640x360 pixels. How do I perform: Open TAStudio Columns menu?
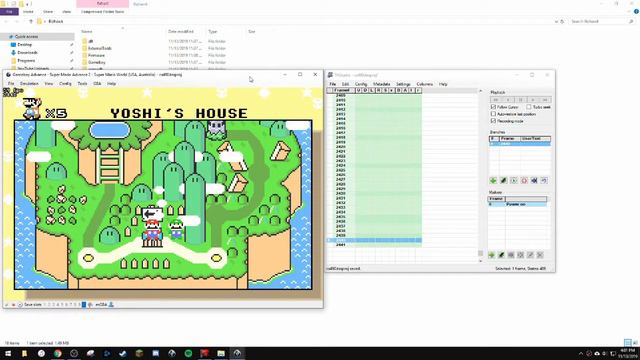coord(424,84)
